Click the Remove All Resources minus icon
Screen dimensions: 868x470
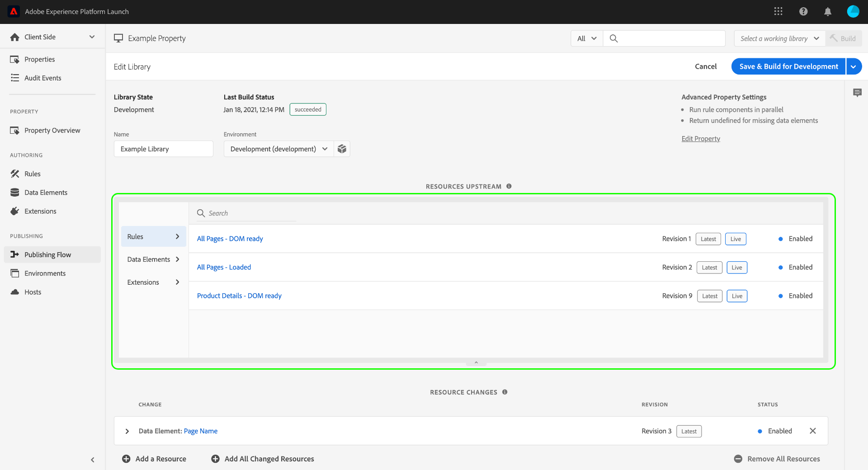click(x=738, y=459)
